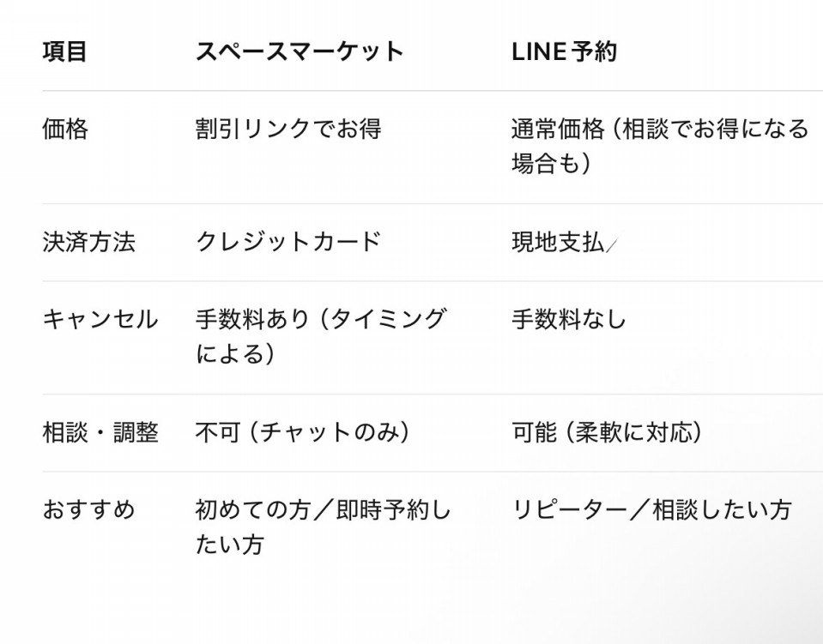
Task: Click the 手数料なし cell
Action: point(569,319)
